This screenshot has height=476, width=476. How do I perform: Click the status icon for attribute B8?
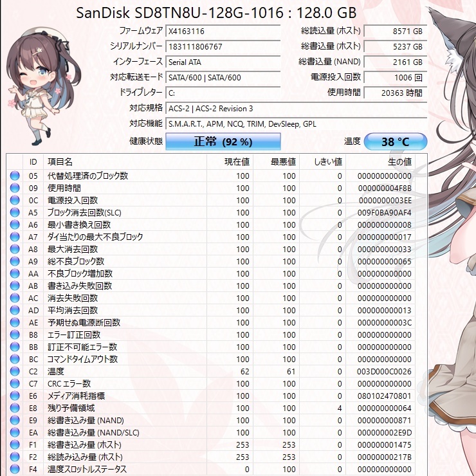pyautogui.click(x=15, y=334)
